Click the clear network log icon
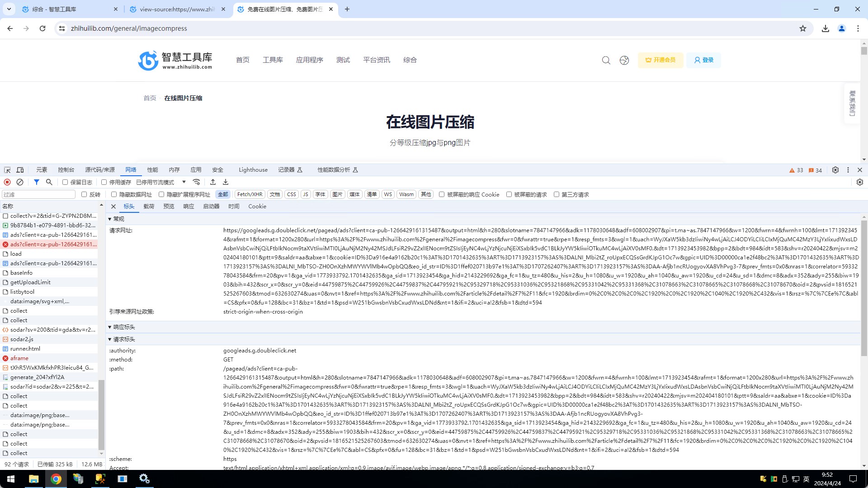The image size is (868, 488). point(20,182)
